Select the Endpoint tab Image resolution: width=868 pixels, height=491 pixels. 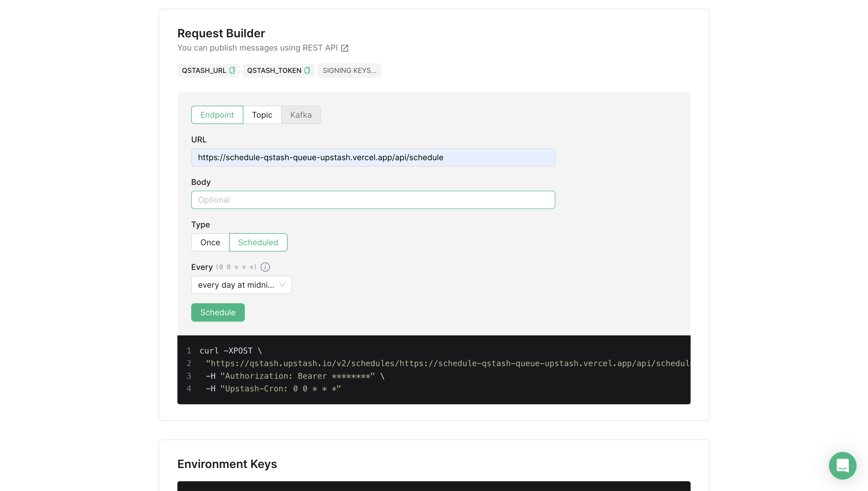(x=217, y=115)
